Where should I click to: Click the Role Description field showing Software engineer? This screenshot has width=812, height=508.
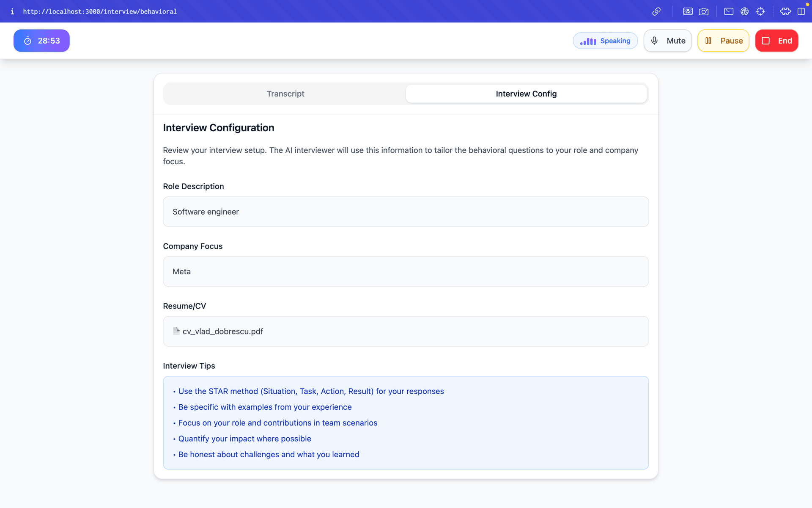pos(406,212)
